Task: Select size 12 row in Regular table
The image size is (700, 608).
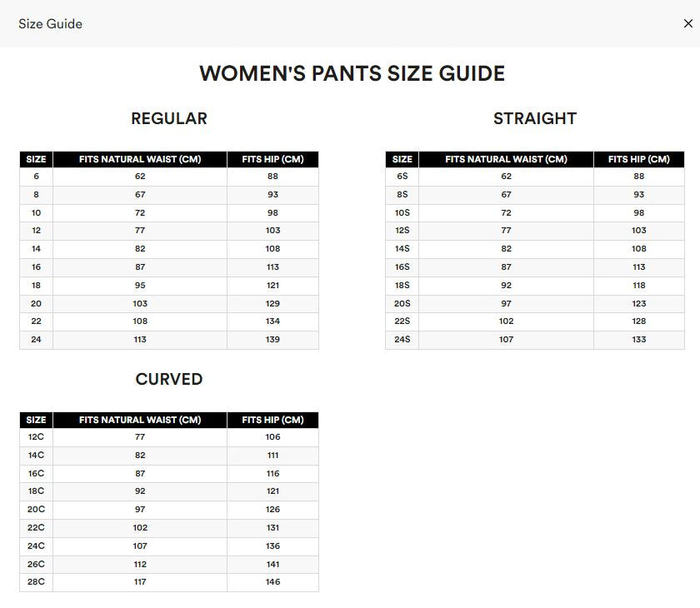Action: click(34, 231)
